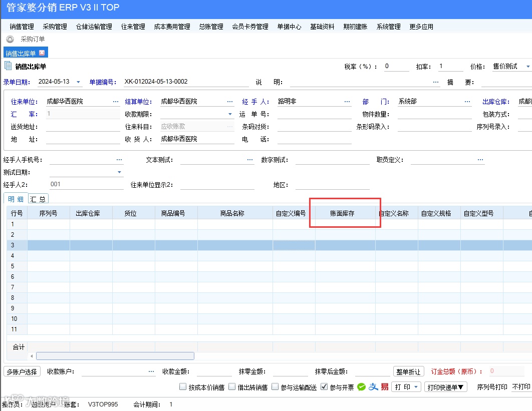The width and height of the screenshot is (532, 411).
Task: Click the 销售出库单 document icon
Action: (8, 66)
